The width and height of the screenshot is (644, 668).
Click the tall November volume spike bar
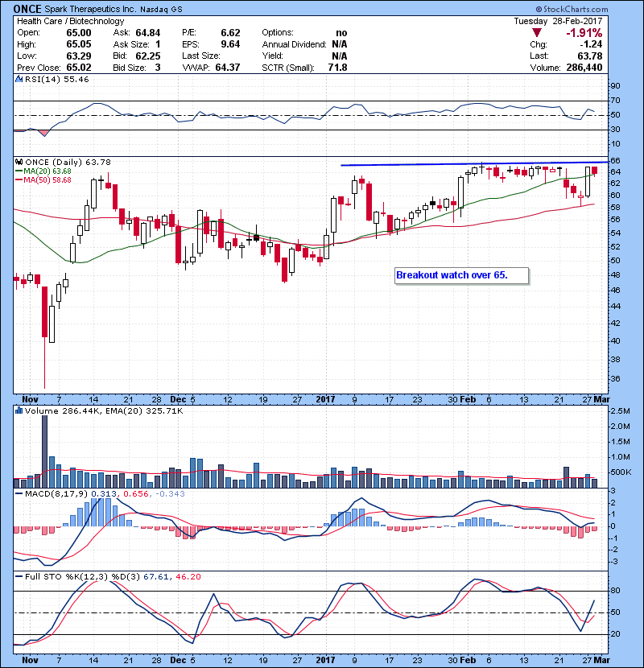[44, 452]
